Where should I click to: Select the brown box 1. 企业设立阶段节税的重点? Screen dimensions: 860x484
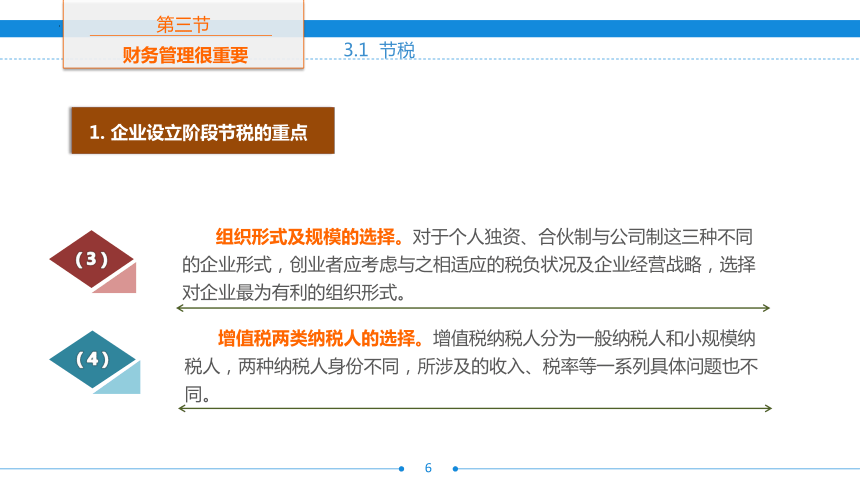[x=202, y=131]
